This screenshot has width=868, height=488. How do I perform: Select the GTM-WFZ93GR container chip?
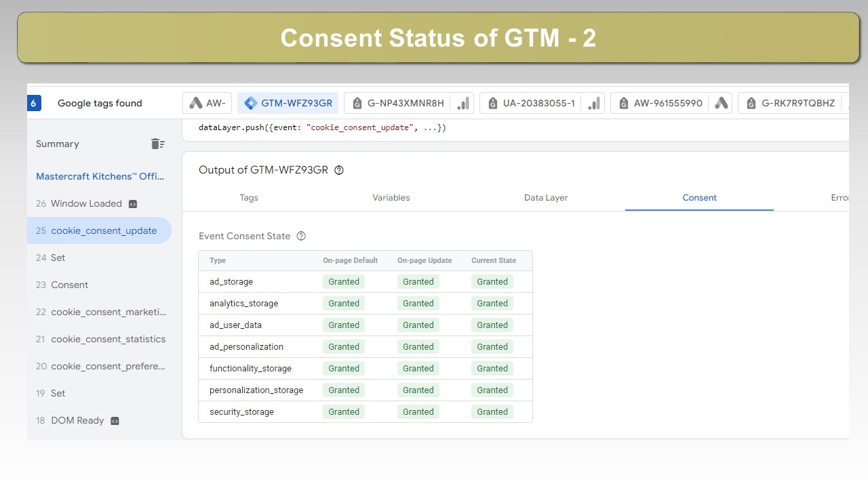click(x=288, y=103)
